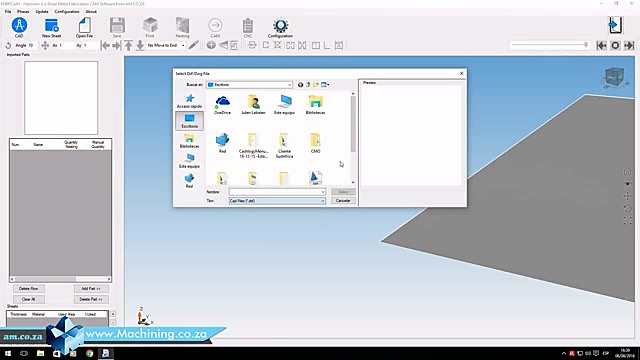
Task: Click the simulation speed slider
Action: [549, 45]
